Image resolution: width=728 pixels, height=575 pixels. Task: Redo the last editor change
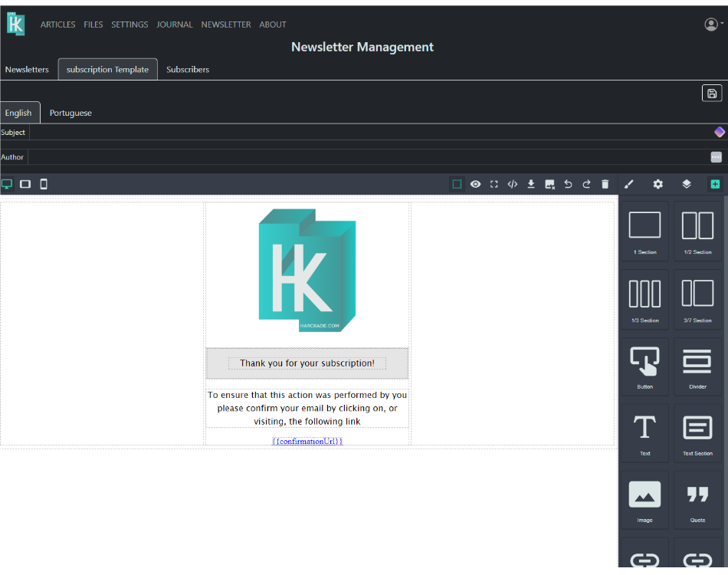[586, 184]
